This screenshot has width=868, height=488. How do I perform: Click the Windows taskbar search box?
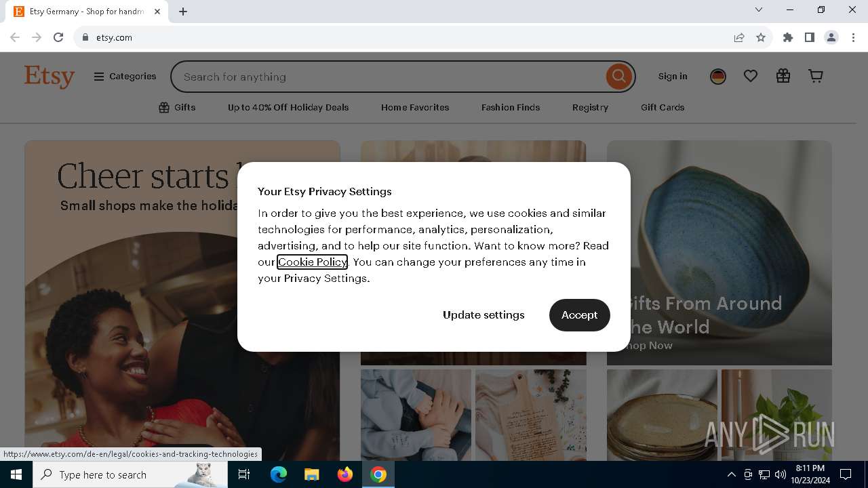[130, 474]
